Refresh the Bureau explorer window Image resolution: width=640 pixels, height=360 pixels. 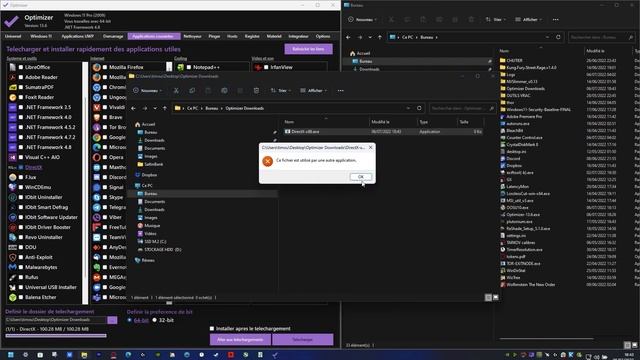[558, 37]
